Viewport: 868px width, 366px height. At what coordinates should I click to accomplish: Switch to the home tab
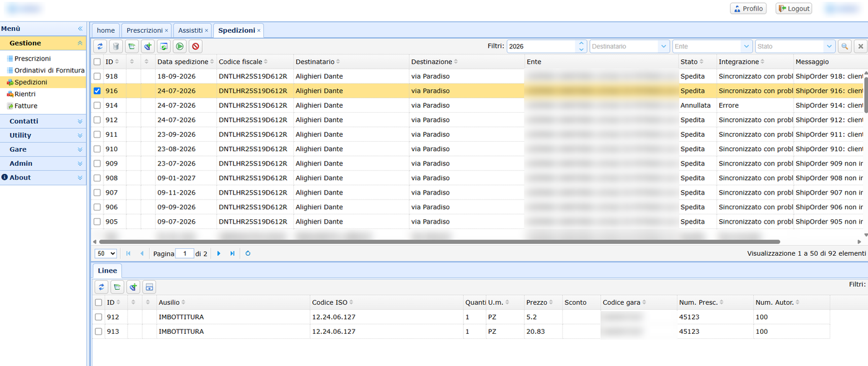click(106, 30)
